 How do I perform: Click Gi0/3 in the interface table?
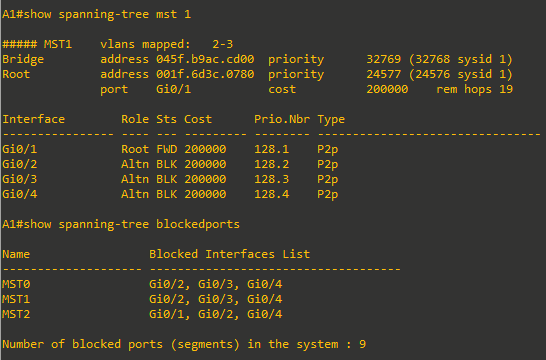[x=20, y=179]
